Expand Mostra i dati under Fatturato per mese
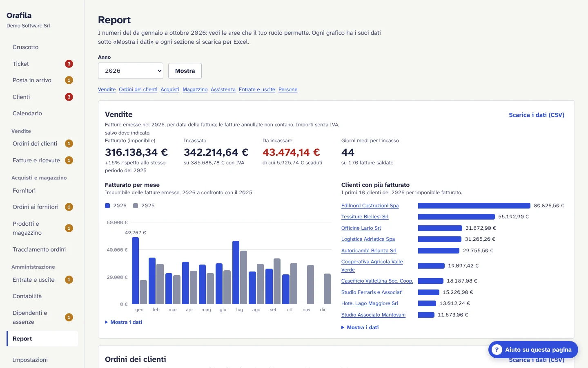Viewport: 588px width, 368px height. [x=124, y=322]
